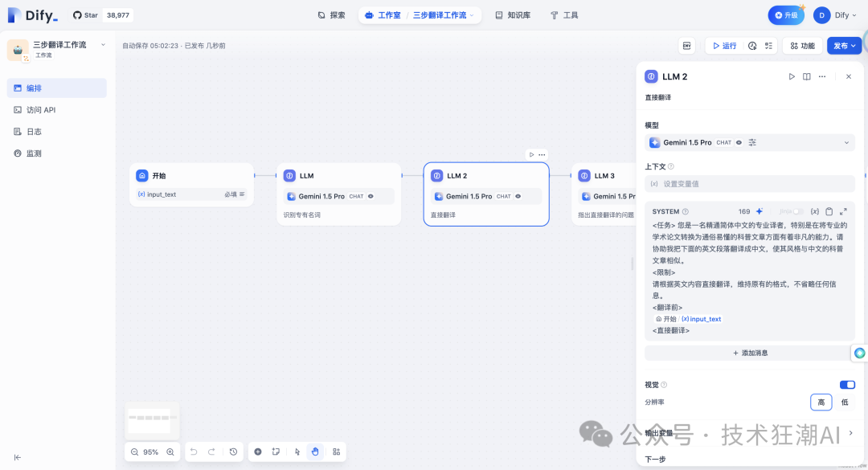This screenshot has height=470, width=868.
Task: Click the floating assistant icon on right edge
Action: 860,354
